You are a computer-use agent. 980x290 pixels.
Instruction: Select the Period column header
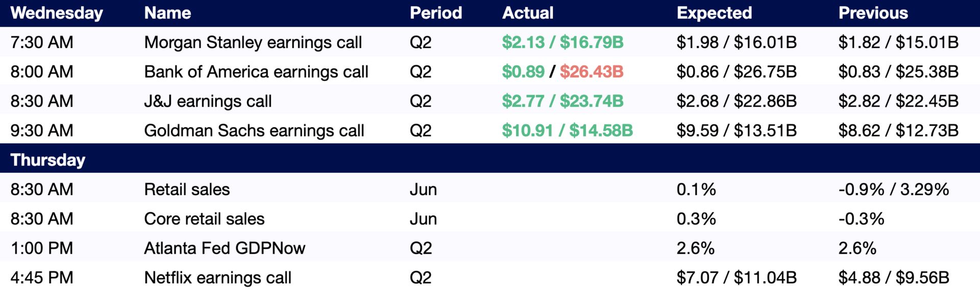coord(435,13)
